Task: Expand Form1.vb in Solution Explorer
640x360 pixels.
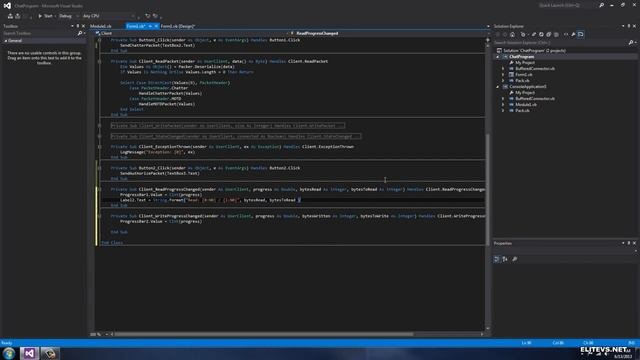Action: tap(503, 75)
